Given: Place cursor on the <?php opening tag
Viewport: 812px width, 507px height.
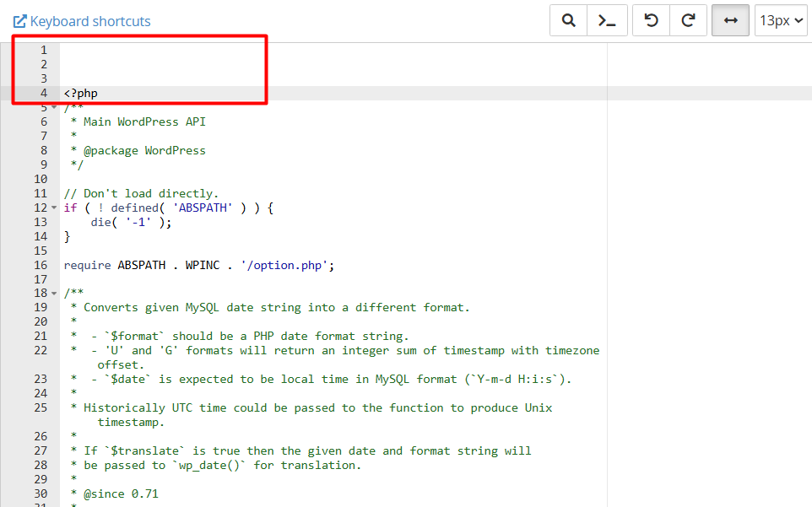Looking at the screenshot, I should [x=81, y=93].
